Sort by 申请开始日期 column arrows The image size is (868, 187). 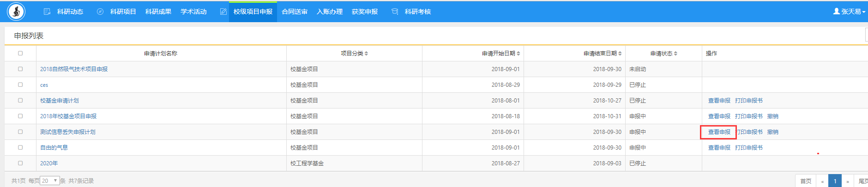(x=518, y=54)
